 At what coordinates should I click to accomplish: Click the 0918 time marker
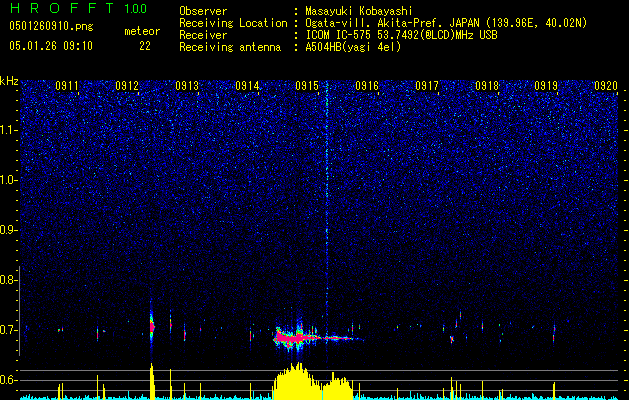tap(487, 86)
